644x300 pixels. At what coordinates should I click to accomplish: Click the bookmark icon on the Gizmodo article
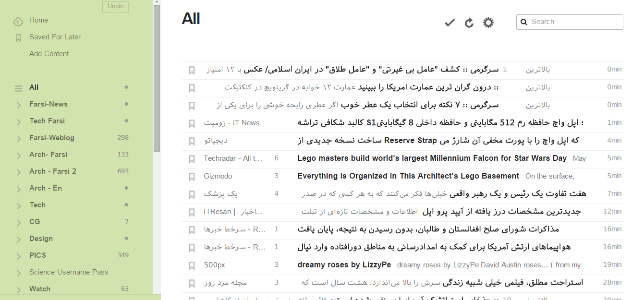[x=192, y=177]
